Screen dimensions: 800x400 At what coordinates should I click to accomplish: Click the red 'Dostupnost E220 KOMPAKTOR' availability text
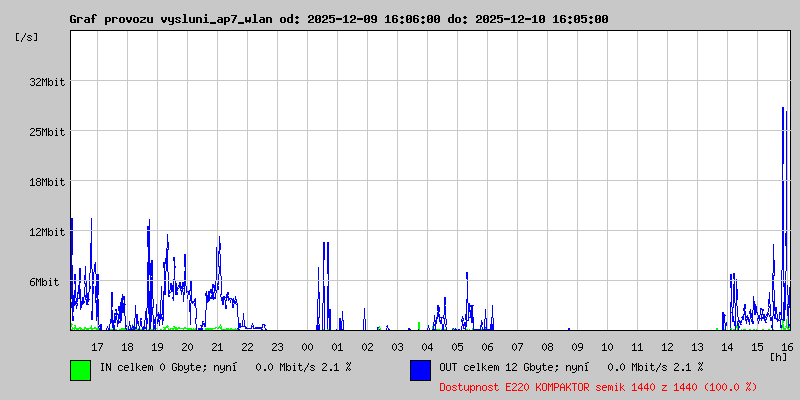[x=598, y=387]
